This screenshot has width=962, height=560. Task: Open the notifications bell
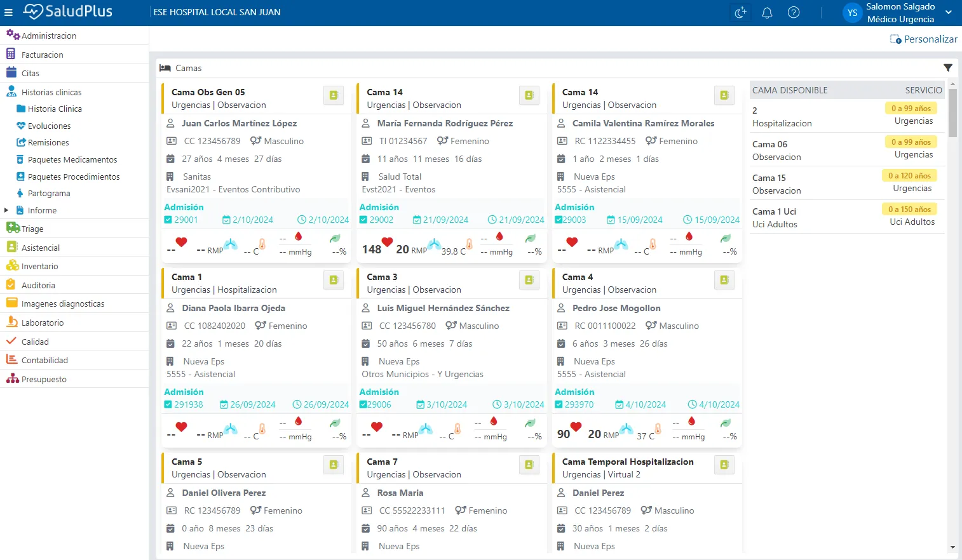(767, 13)
